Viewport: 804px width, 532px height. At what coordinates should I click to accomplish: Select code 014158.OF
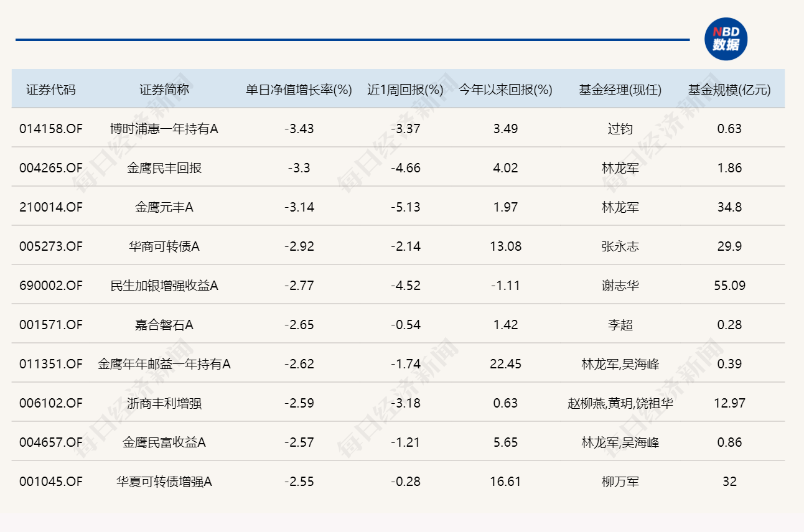coord(51,129)
